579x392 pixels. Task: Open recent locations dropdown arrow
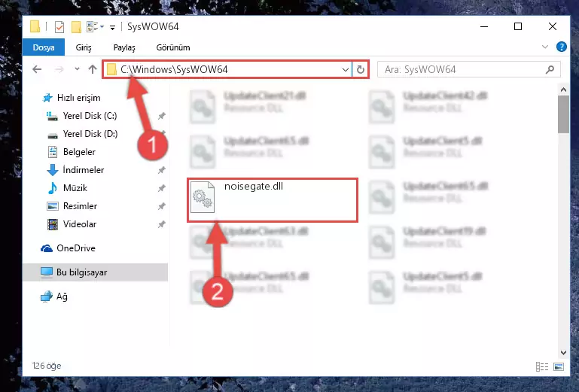tap(77, 69)
